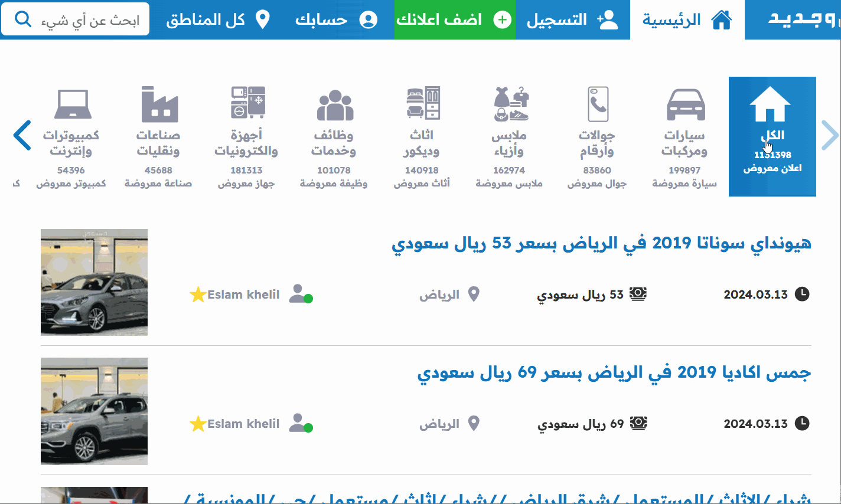Switch to the home tab الرئيسية
This screenshot has height=504, width=841.
(x=687, y=19)
